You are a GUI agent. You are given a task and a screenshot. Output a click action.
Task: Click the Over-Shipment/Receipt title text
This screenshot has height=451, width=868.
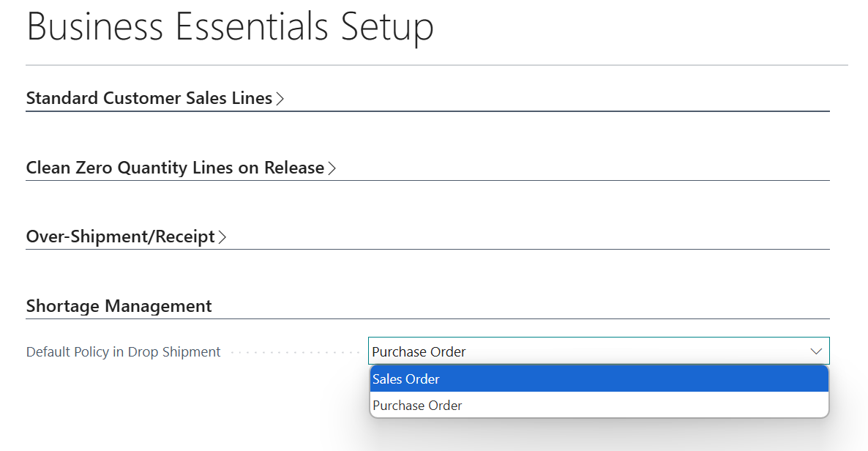pyautogui.click(x=120, y=236)
